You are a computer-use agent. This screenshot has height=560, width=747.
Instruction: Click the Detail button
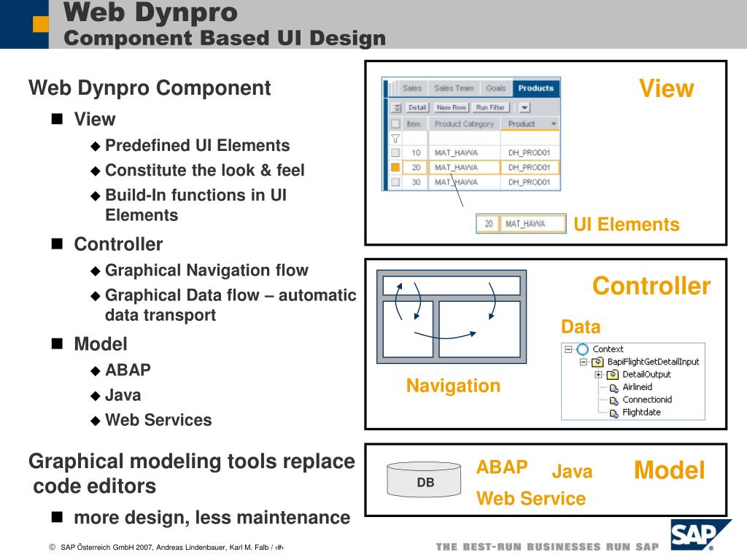(417, 108)
